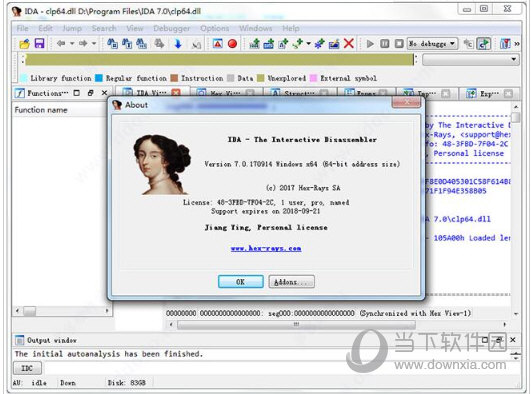Click the red X delete icon
The image size is (531, 394).
348,43
